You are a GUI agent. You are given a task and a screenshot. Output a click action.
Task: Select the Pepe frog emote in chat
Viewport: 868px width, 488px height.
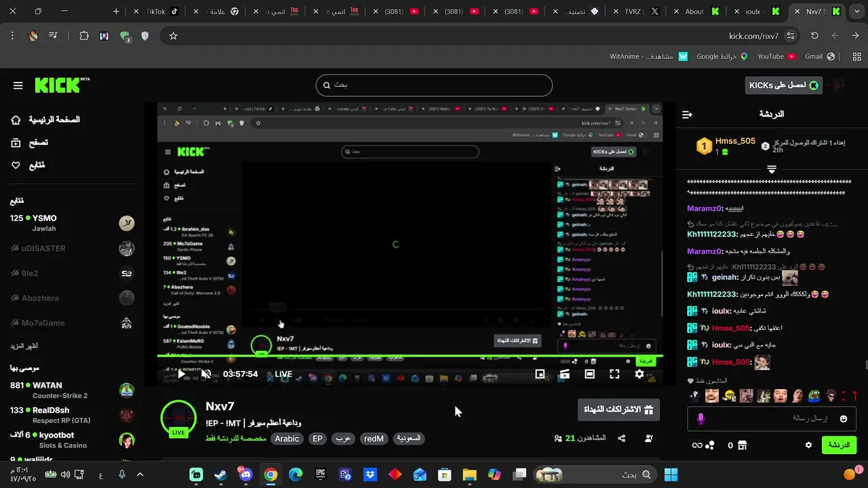tap(814, 396)
